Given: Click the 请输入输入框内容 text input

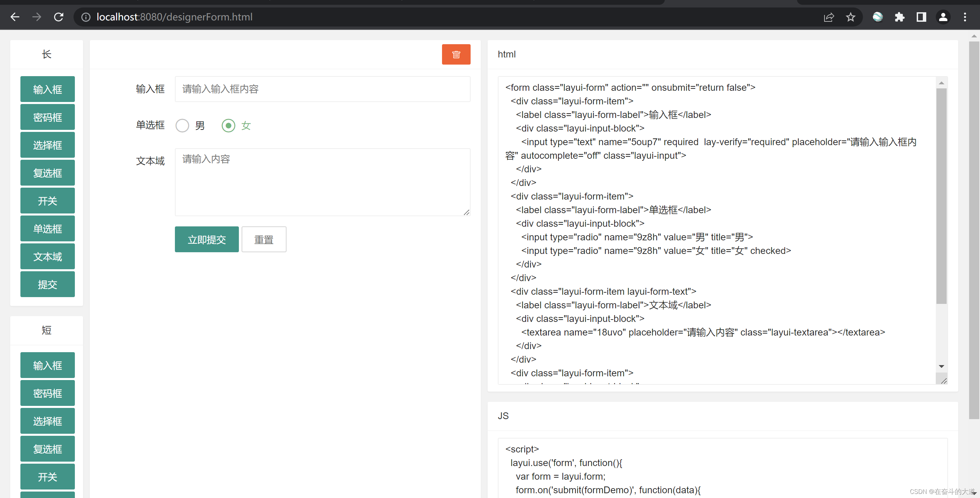Looking at the screenshot, I should (x=323, y=89).
